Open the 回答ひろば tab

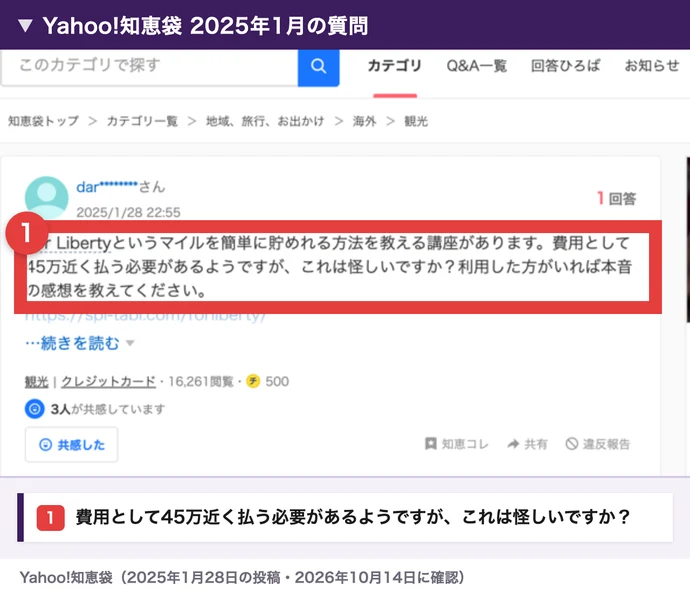(x=565, y=66)
